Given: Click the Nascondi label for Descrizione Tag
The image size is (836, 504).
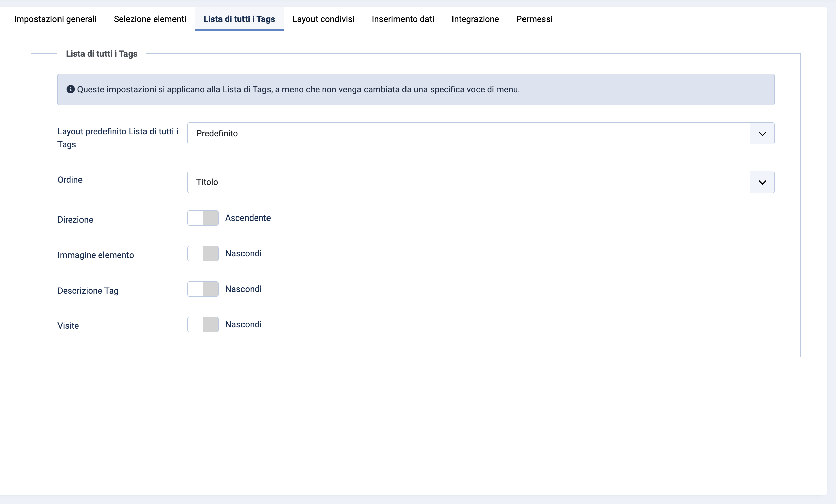Looking at the screenshot, I should point(243,289).
